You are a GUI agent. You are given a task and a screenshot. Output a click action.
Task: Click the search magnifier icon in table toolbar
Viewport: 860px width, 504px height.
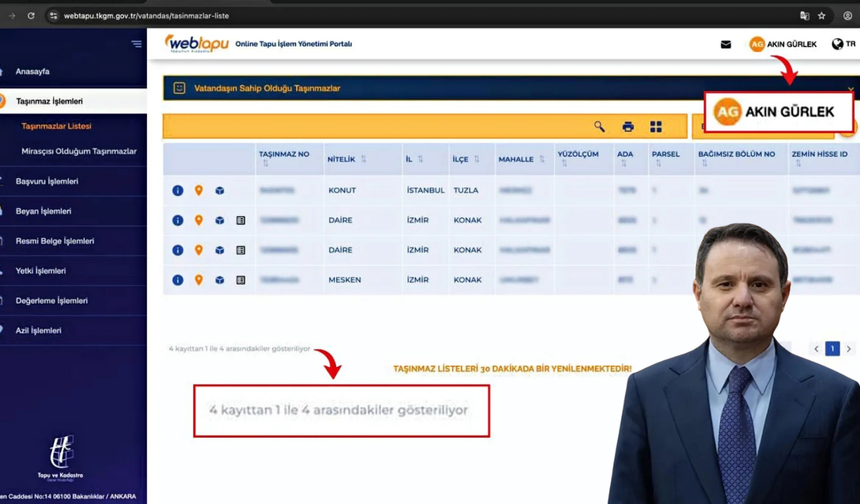(599, 127)
